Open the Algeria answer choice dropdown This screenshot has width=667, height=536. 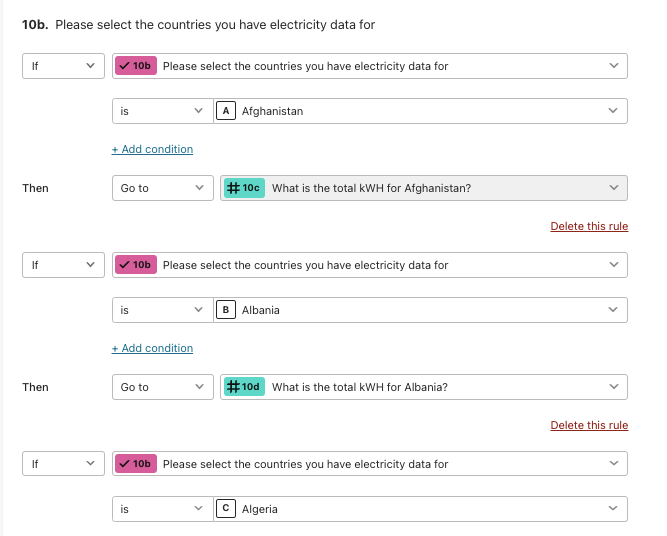point(420,509)
